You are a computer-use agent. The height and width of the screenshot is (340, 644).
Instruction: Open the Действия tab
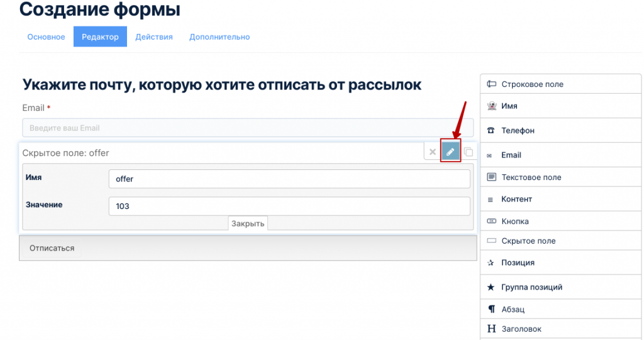coord(154,37)
